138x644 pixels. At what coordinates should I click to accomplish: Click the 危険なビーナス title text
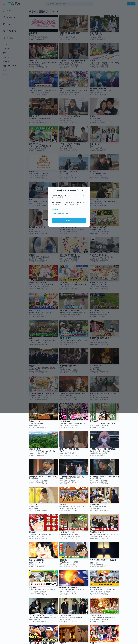click(x=35, y=421)
